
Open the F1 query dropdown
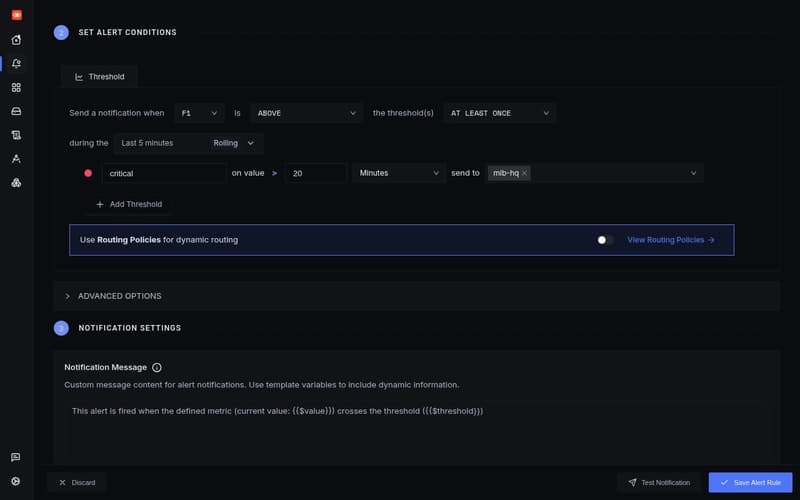(x=199, y=113)
